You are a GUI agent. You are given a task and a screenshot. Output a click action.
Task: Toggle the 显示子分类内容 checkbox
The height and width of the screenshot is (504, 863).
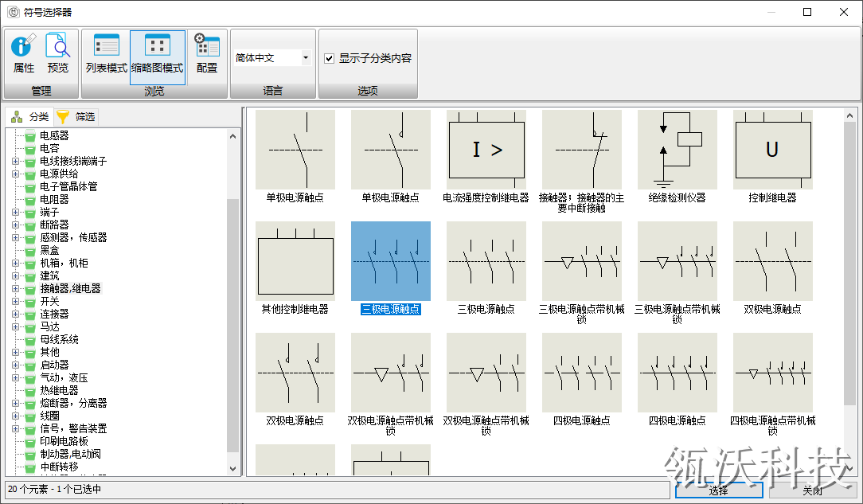tap(329, 58)
